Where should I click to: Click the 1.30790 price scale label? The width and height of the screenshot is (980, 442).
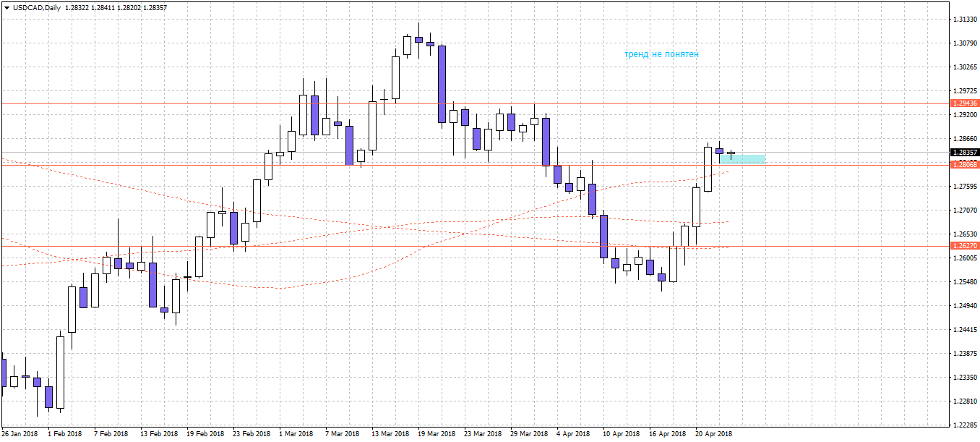point(966,43)
